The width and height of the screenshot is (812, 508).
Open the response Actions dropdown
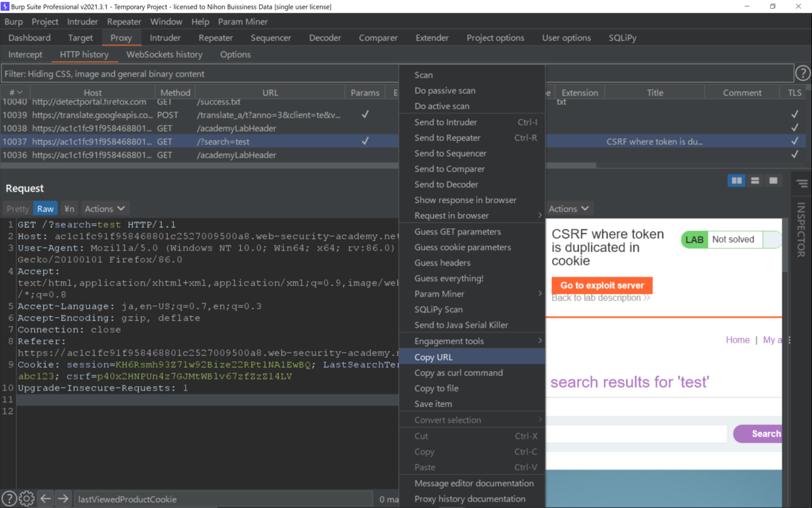569,209
